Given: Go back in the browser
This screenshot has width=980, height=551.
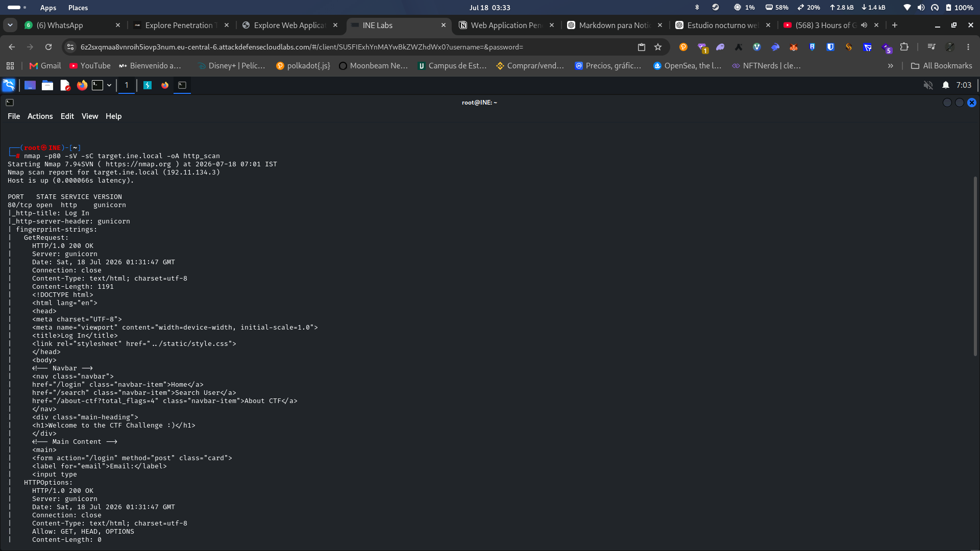Looking at the screenshot, I should [12, 47].
